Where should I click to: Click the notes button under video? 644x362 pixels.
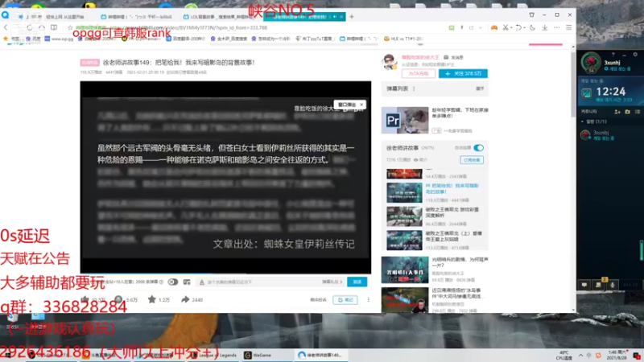(x=345, y=300)
